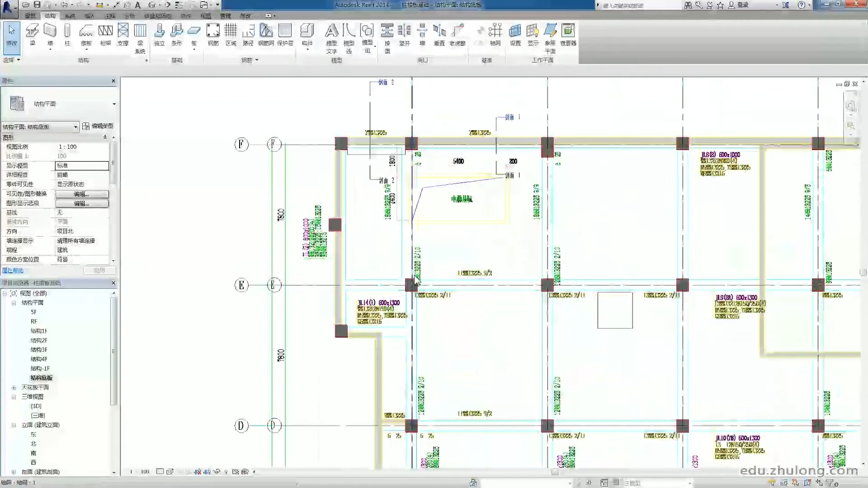
Task: Click the 显示模型 value field
Action: (82, 165)
